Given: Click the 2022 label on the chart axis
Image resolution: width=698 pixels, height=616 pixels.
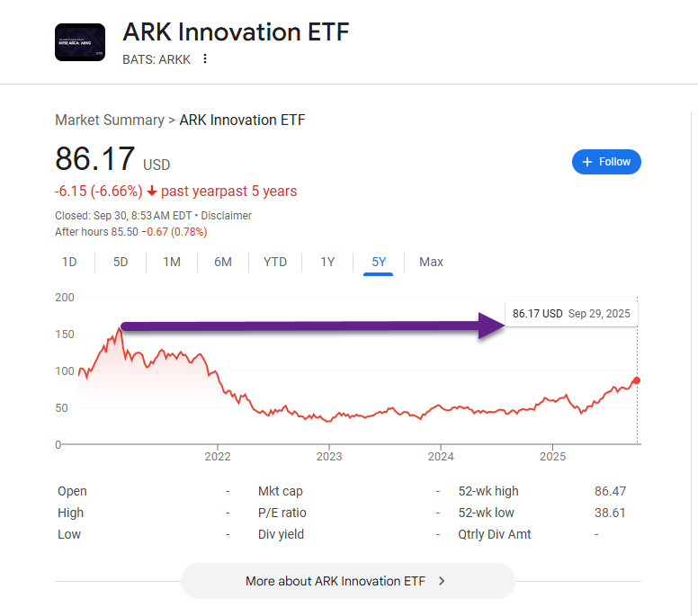Looking at the screenshot, I should point(218,457).
